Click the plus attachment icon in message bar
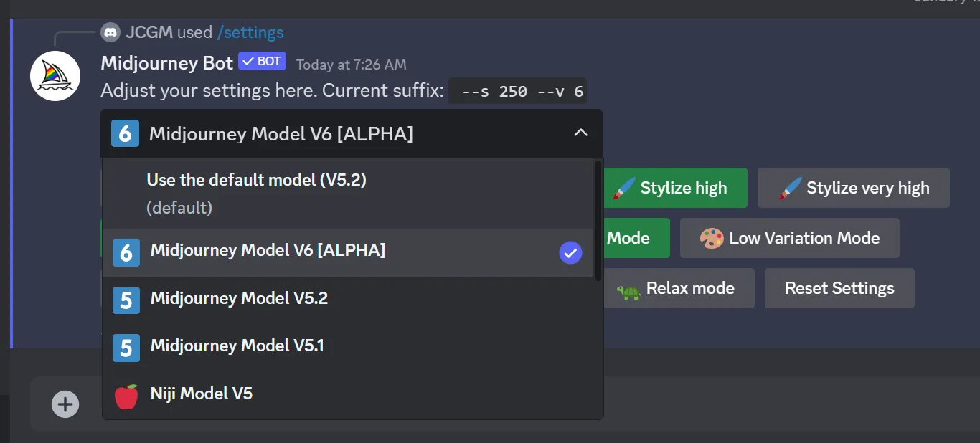The image size is (980, 443). tap(65, 404)
